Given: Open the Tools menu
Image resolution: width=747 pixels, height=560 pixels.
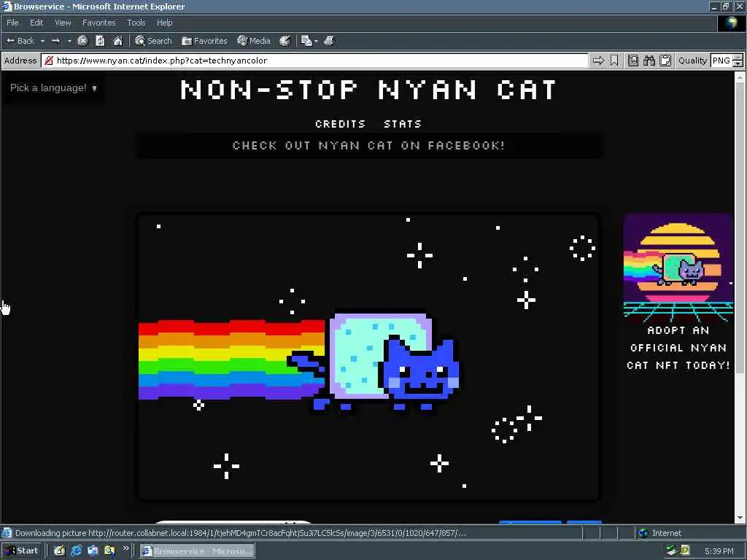Looking at the screenshot, I should point(136,23).
